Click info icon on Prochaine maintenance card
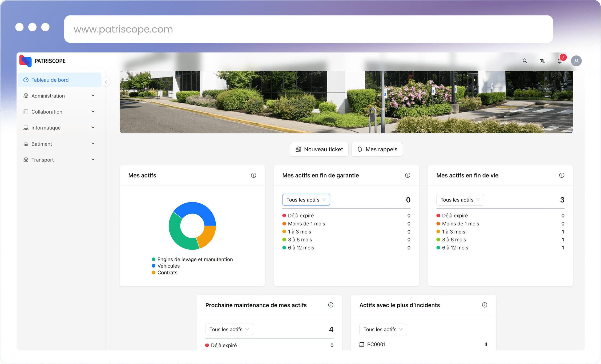 point(330,305)
